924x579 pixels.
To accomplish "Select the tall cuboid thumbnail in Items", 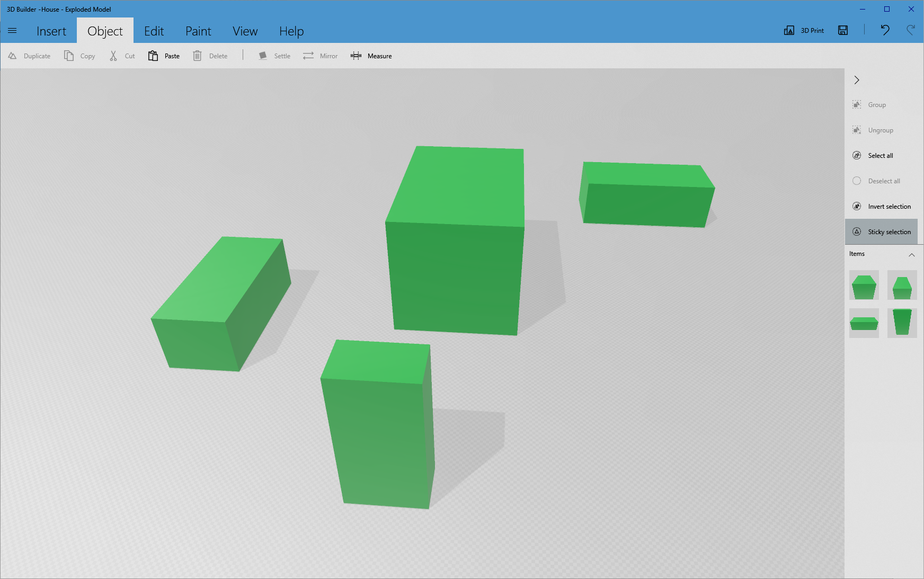I will (902, 323).
